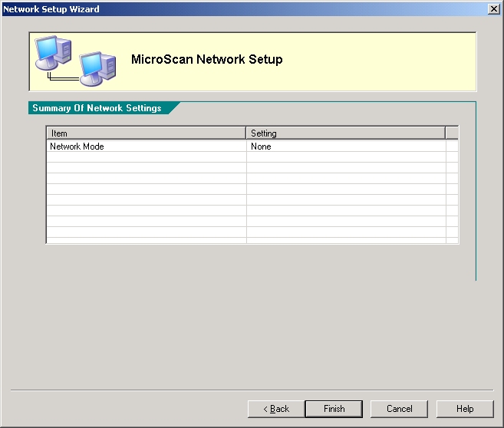
Task: Select the Network Mode row
Action: pyautogui.click(x=252, y=147)
